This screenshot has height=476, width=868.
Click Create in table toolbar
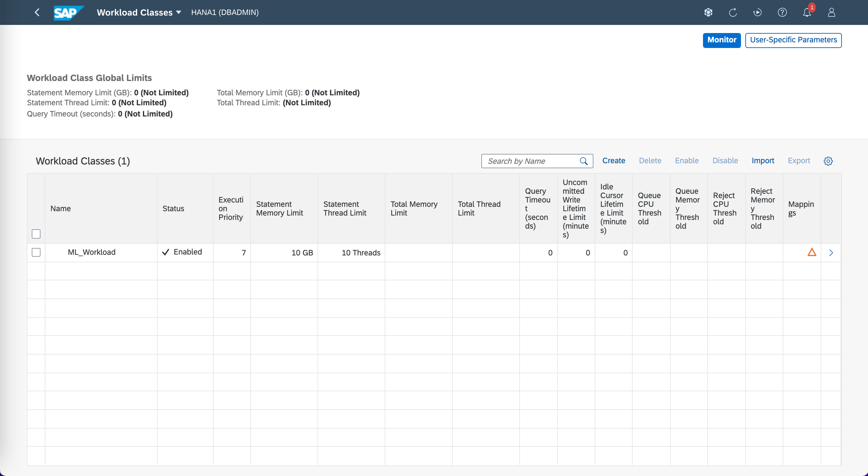[x=614, y=161]
